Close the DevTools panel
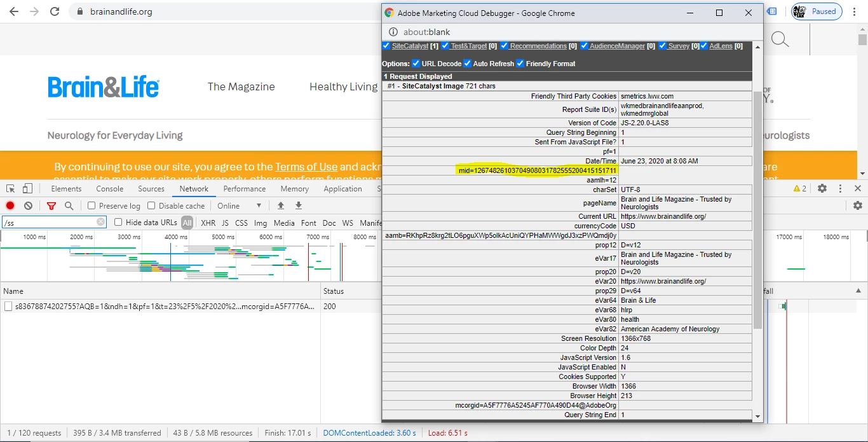Screen dimensions: 868x442 (857, 188)
